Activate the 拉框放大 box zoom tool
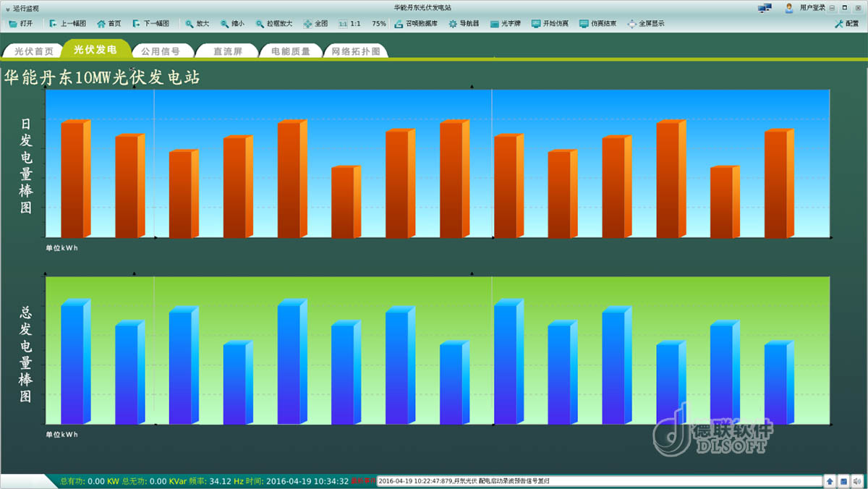868x489 pixels. tap(273, 23)
